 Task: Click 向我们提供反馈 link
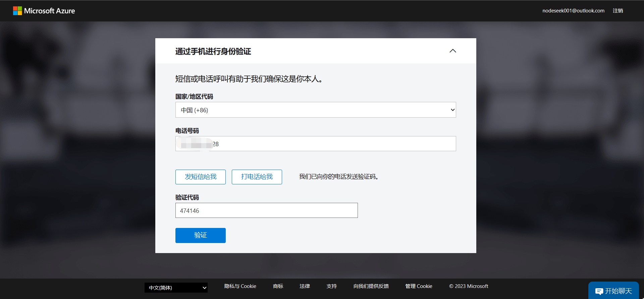[371, 286]
